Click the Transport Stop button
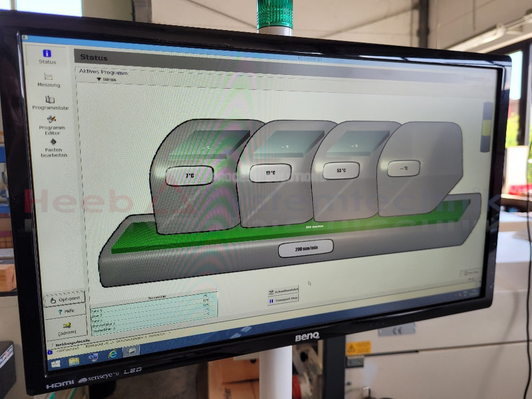The image size is (532, 399). tap(283, 300)
